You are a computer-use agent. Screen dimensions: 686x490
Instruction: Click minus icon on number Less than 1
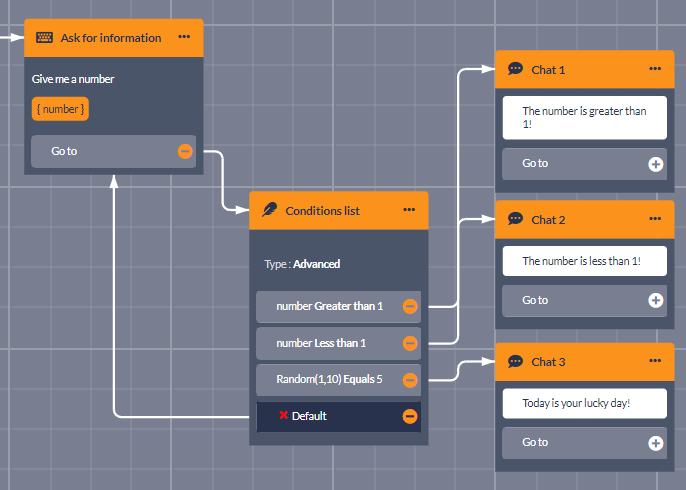point(410,343)
